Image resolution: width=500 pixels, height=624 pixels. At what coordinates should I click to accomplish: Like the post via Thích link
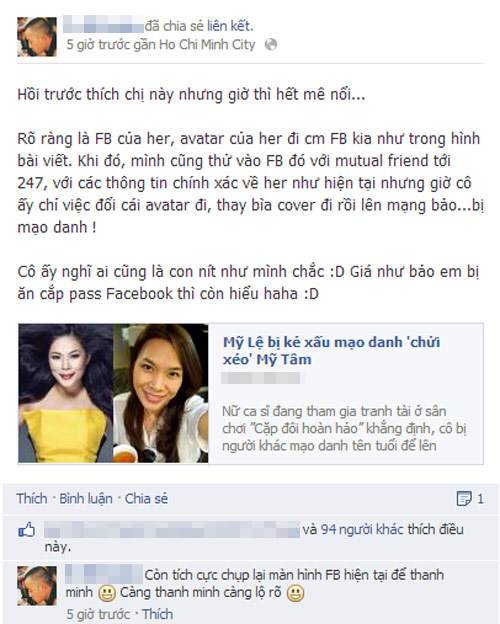(32, 498)
